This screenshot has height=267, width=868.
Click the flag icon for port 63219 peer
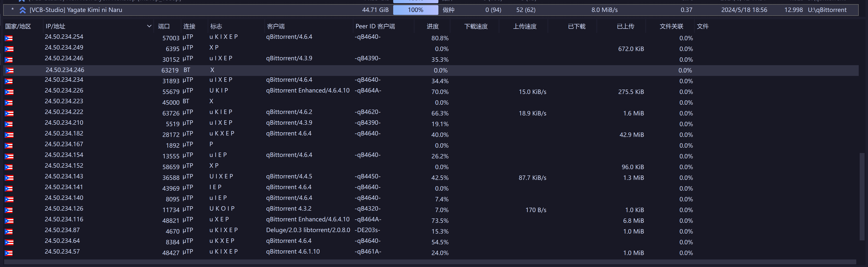[10, 71]
